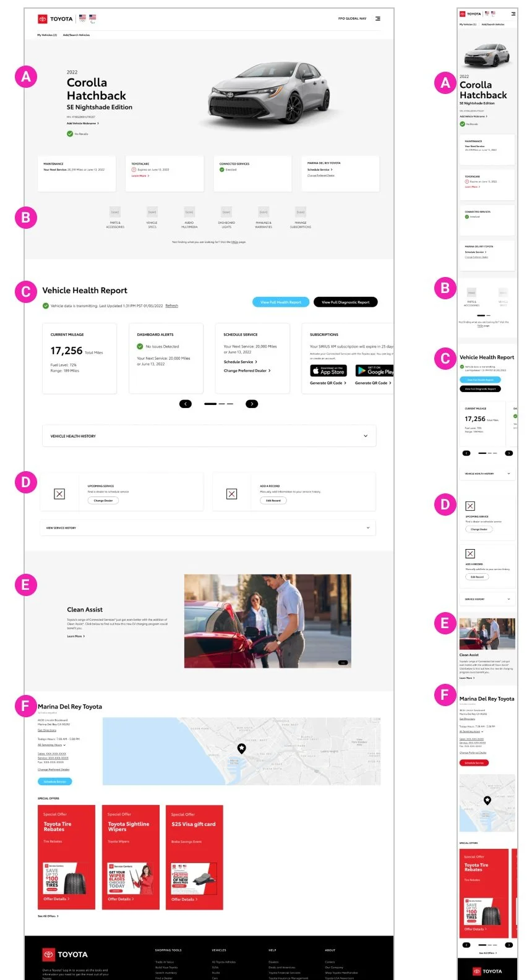Click Add Vehicle Nickname link in desktop layout
Screen dimensions: 532x980
[83, 123]
